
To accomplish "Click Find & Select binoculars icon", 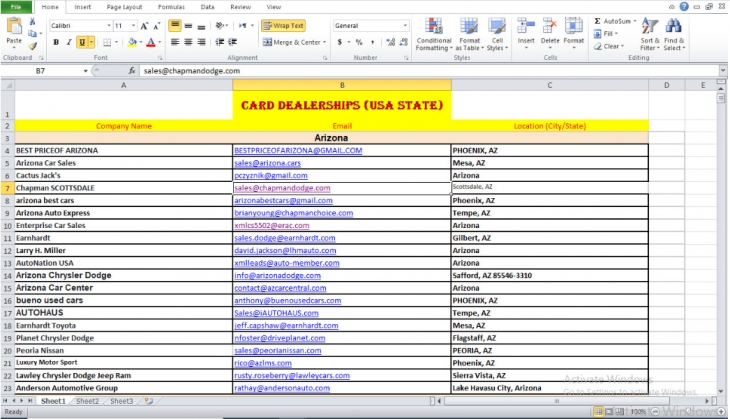I will [673, 27].
